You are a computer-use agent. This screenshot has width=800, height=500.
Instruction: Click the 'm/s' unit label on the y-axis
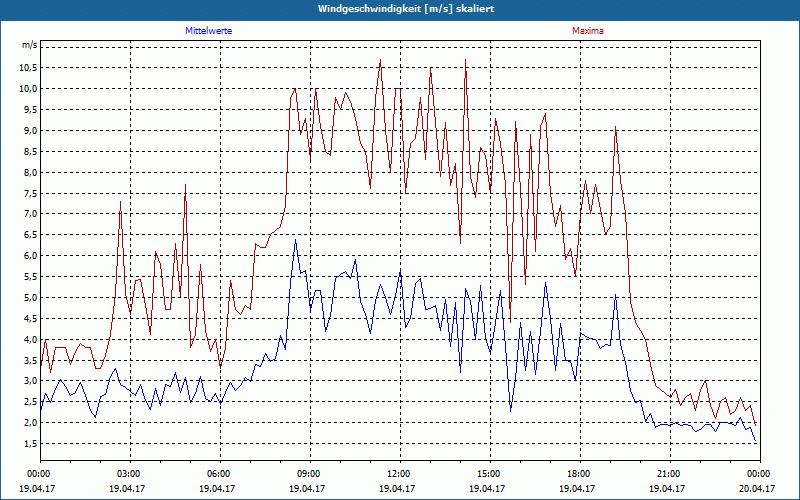pos(29,45)
